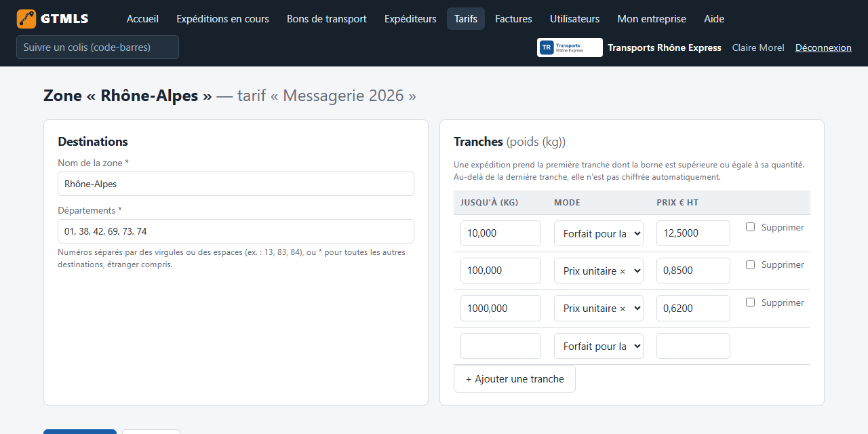Screen dimensions: 868x434
Task: Click the 'PRIX € HT' column header
Action: 679,203
